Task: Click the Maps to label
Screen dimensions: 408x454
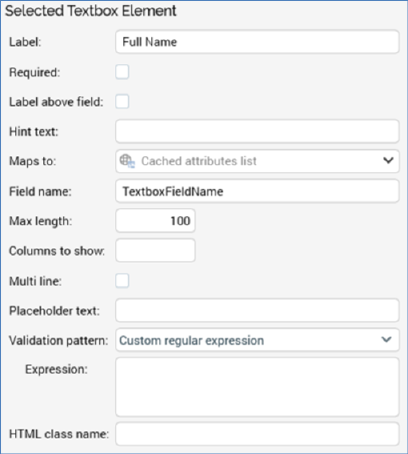Action: (x=32, y=161)
